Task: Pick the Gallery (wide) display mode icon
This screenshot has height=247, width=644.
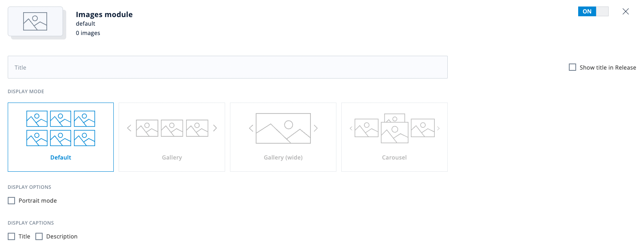Action: 283,128
